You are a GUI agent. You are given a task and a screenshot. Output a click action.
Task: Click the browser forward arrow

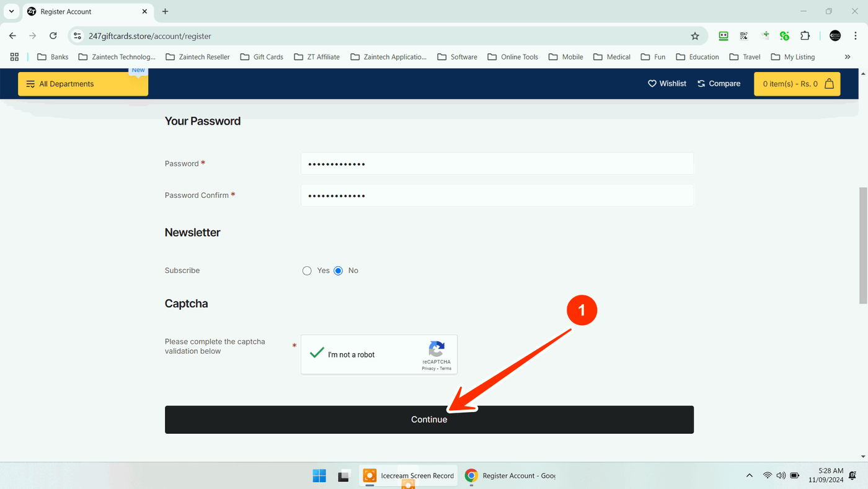pos(33,36)
